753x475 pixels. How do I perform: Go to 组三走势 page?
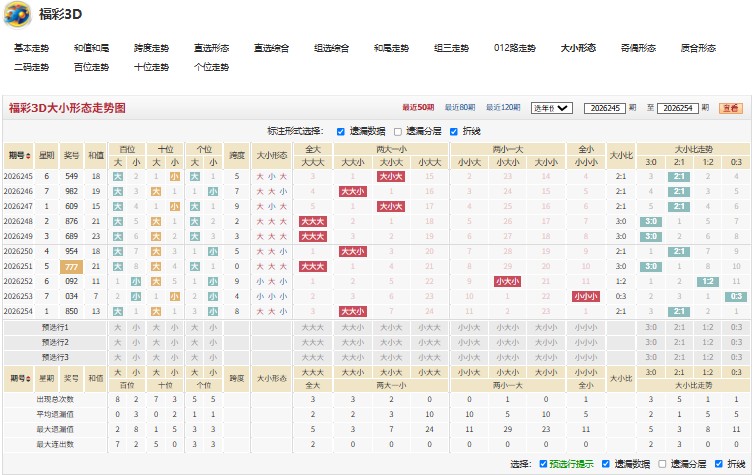[451, 48]
